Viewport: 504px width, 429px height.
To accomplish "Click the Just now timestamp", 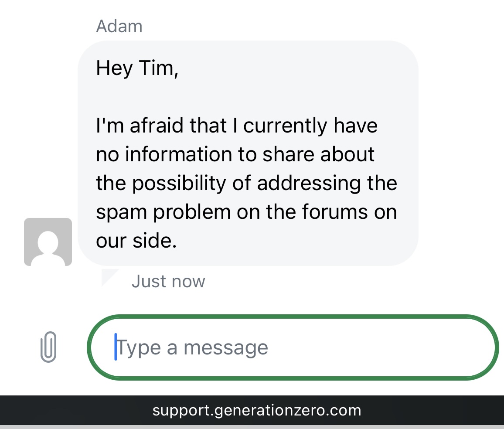I will pos(168,281).
